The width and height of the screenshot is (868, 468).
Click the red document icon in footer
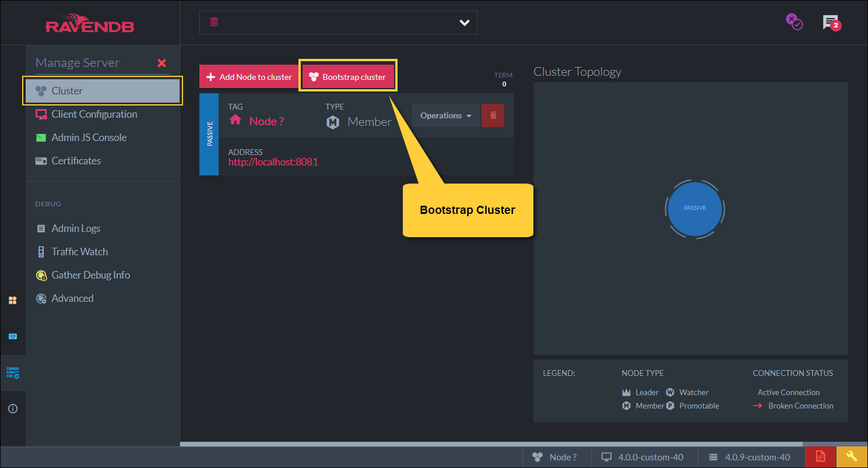820,457
